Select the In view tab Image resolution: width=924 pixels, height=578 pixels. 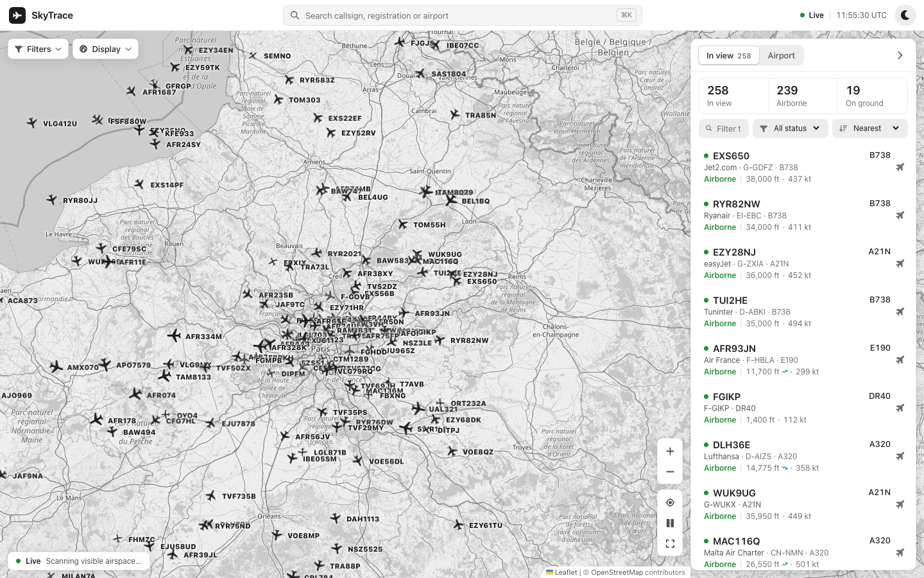pyautogui.click(x=729, y=56)
